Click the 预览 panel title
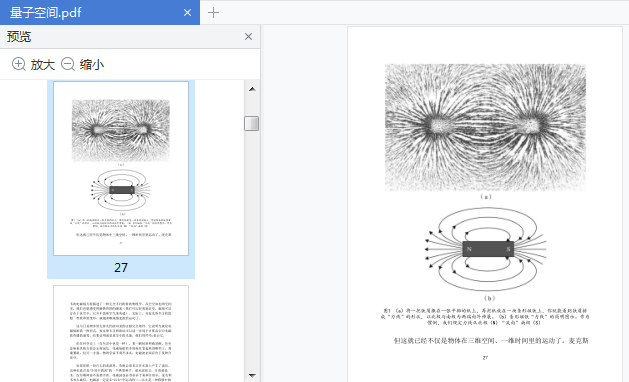Viewport: 629px width, 382px height. pos(19,37)
